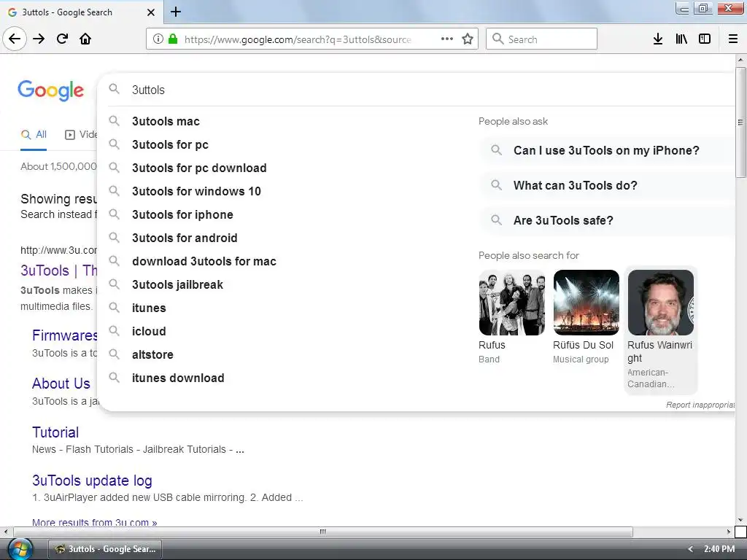Viewport: 747px width, 560px height.
Task: Go back to the previous page
Action: pos(15,39)
